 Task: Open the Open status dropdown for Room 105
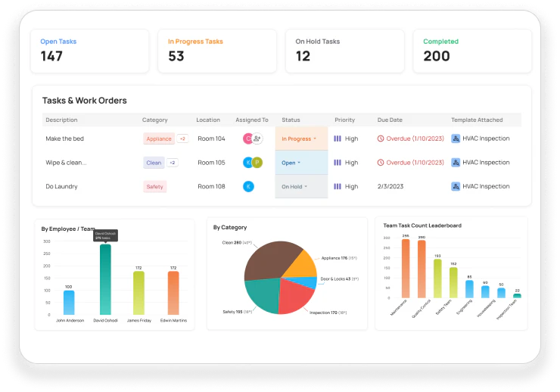coord(301,163)
